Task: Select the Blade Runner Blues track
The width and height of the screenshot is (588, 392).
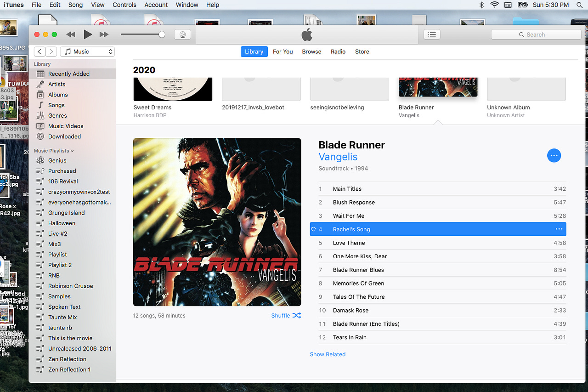Action: click(442, 270)
